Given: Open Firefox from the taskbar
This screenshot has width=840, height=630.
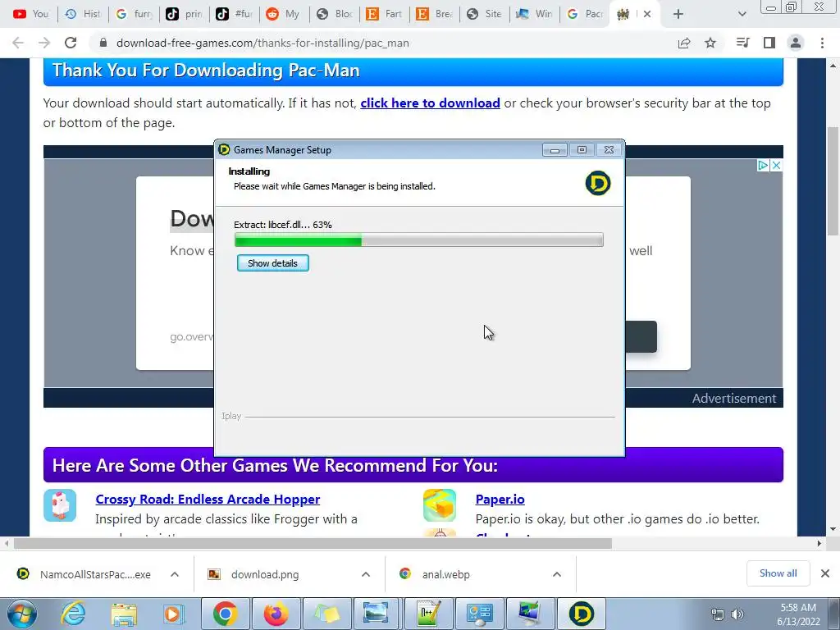Looking at the screenshot, I should tap(276, 614).
